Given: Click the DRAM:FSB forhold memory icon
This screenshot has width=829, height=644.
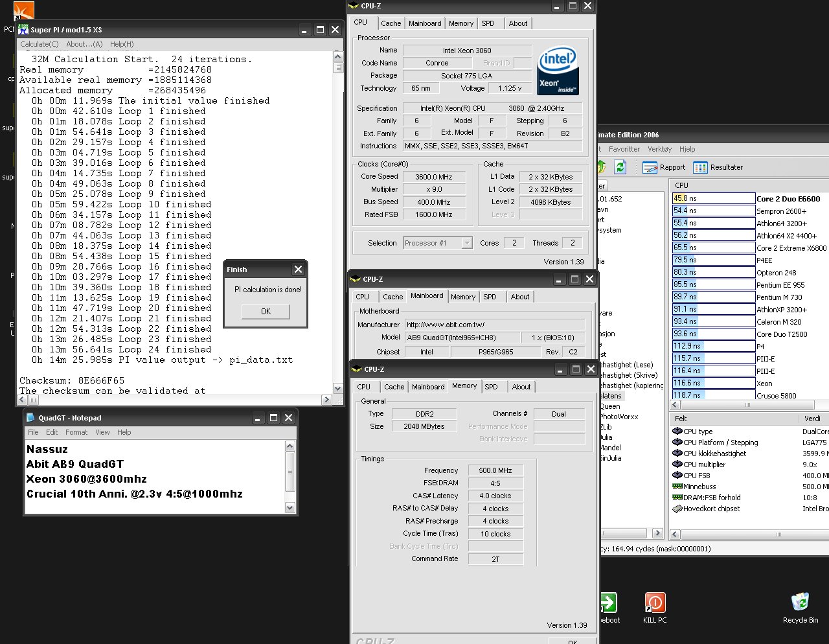Looking at the screenshot, I should tap(677, 498).
